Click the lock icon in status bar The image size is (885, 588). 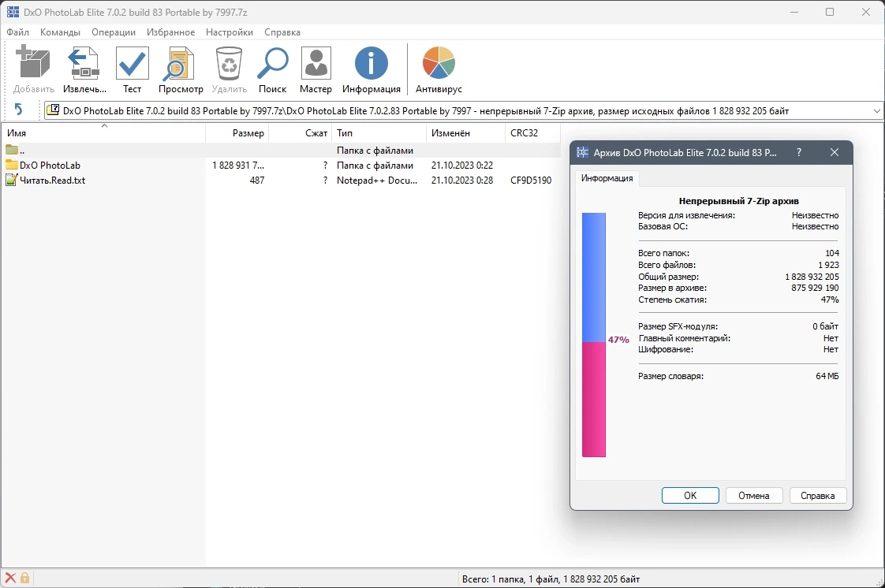pyautogui.click(x=24, y=578)
